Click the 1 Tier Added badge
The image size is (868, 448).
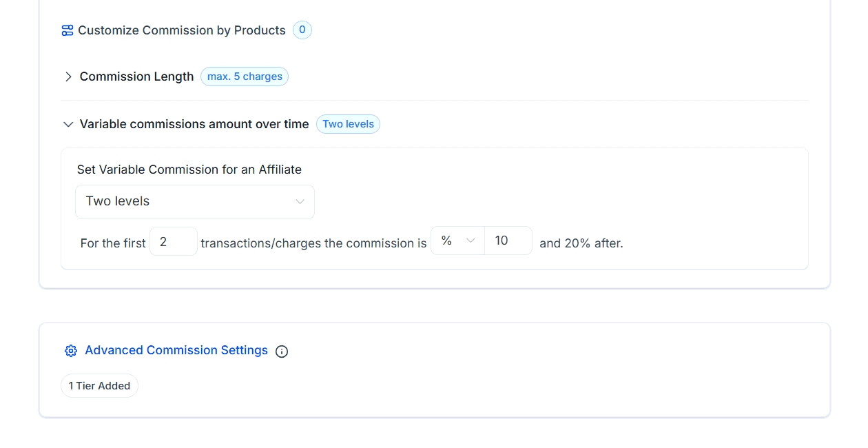pyautogui.click(x=100, y=386)
